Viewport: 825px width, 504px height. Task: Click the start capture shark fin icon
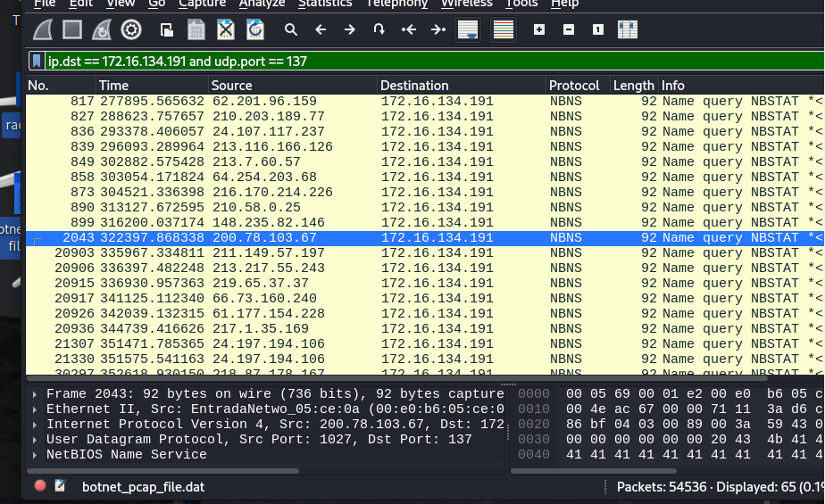(x=44, y=29)
